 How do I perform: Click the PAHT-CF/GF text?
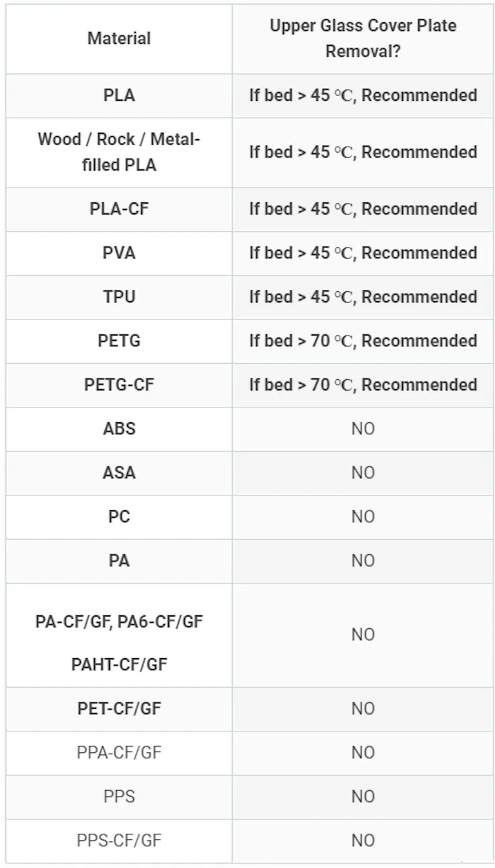point(119,665)
